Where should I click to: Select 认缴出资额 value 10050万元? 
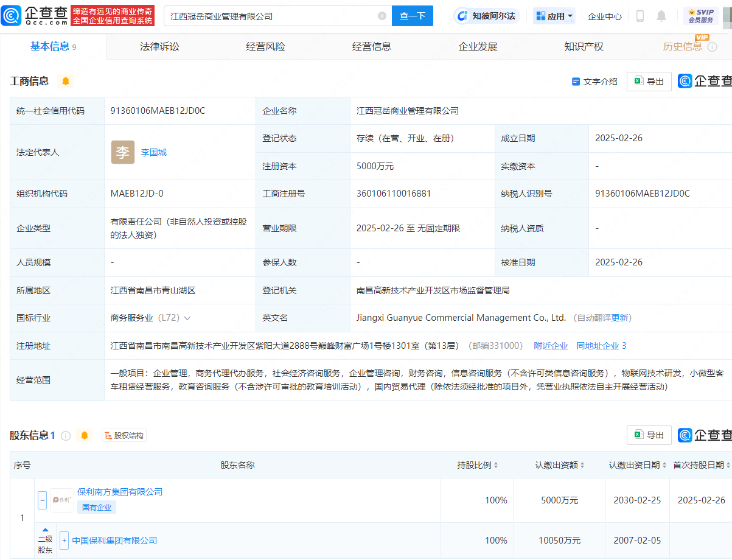click(x=559, y=541)
